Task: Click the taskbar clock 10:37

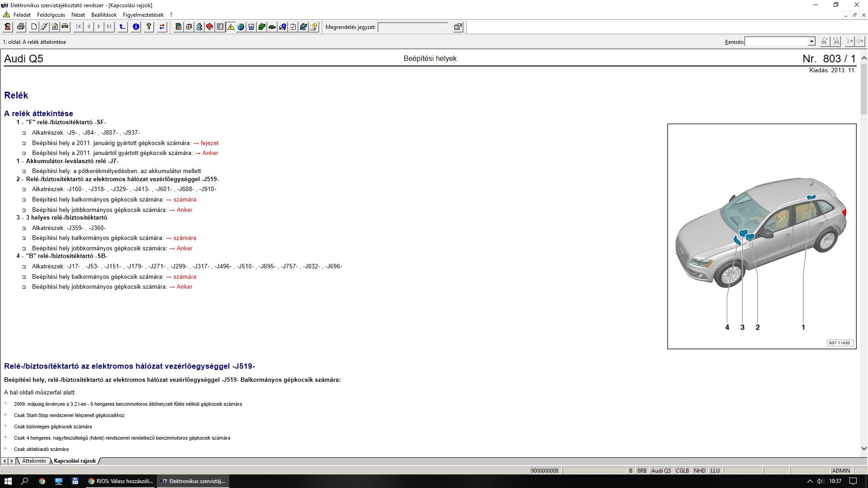Action: click(835, 481)
